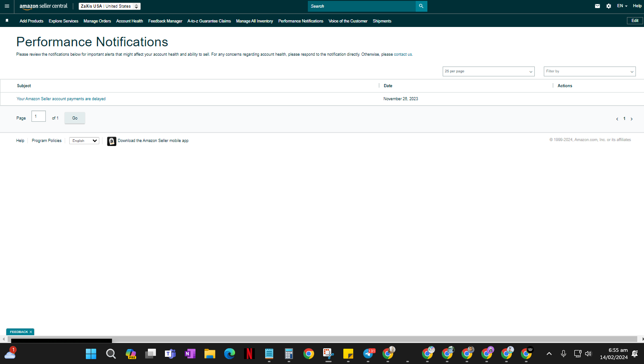This screenshot has height=364, width=644.
Task: Open Windows taskbar search
Action: tap(111, 354)
